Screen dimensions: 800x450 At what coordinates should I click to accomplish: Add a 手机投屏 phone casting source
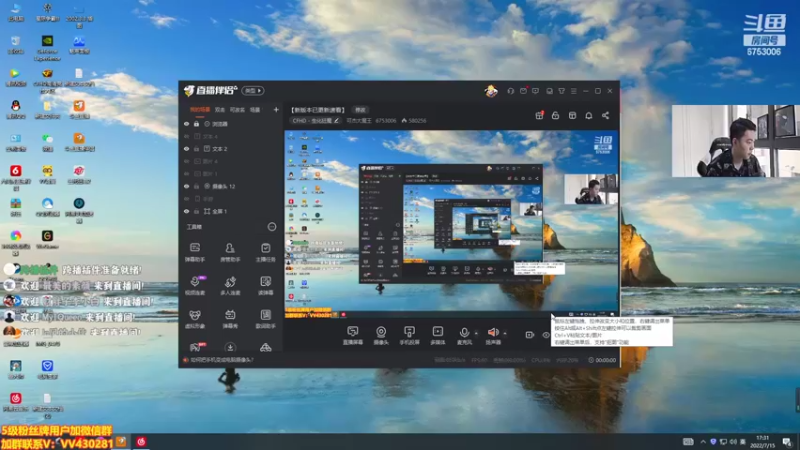(409, 336)
